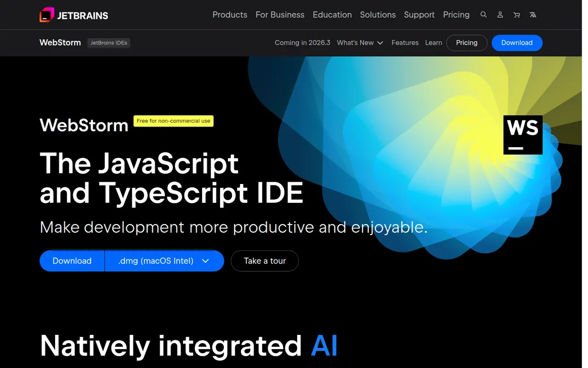Click the JetBrains IDEs tag

click(109, 43)
